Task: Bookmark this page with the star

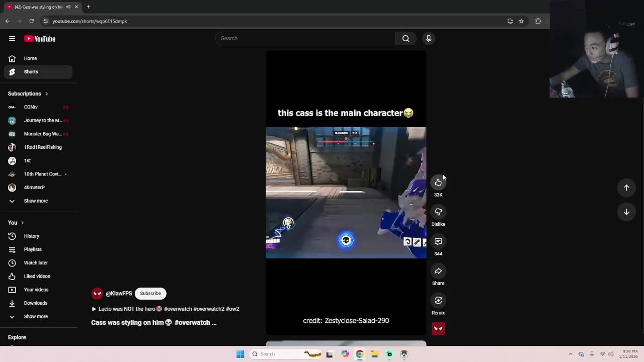Action: click(521, 21)
